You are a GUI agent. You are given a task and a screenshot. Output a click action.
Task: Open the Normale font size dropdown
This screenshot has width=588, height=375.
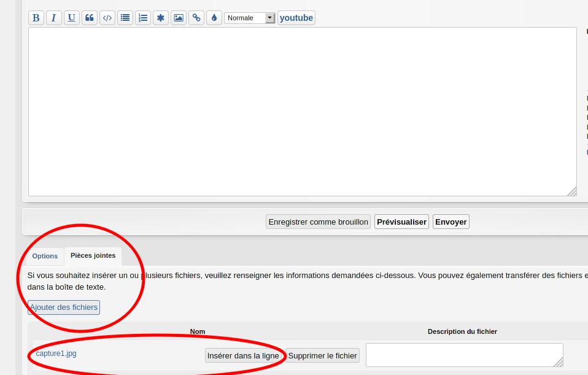click(x=250, y=18)
